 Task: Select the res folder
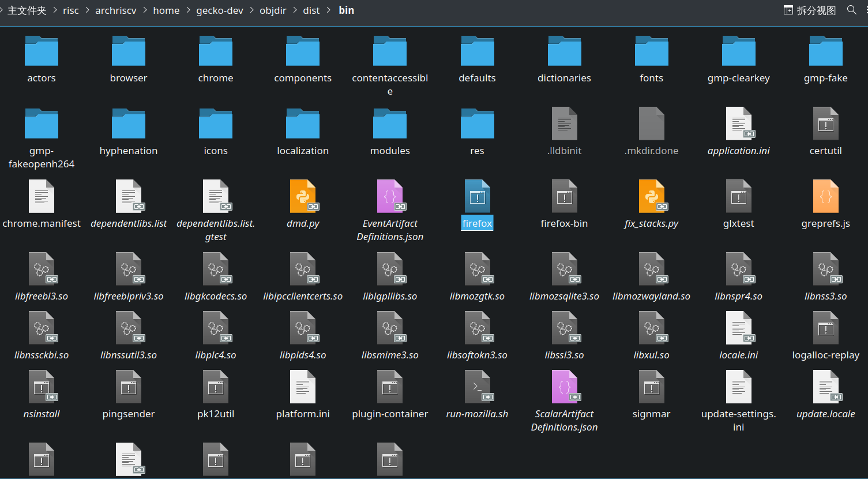477,124
